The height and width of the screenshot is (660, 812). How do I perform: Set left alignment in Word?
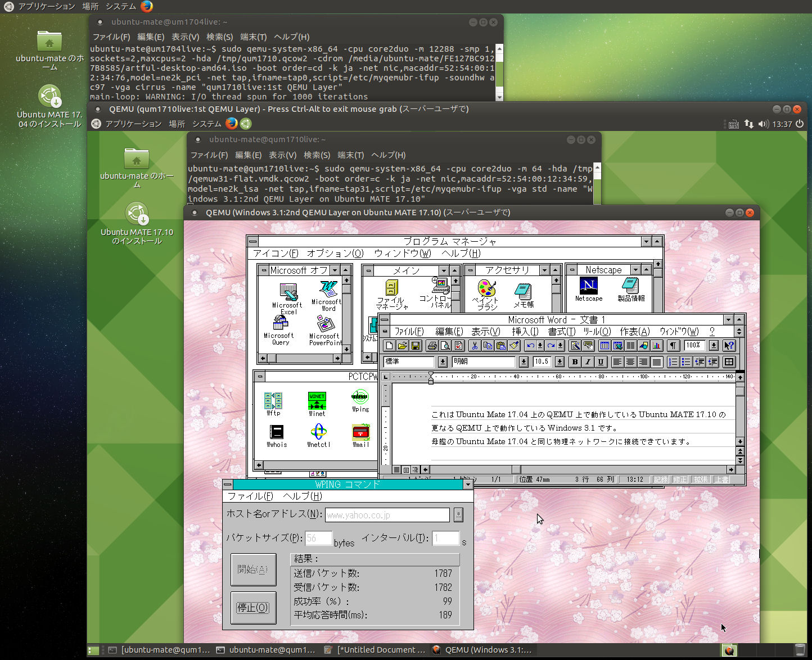(x=617, y=361)
